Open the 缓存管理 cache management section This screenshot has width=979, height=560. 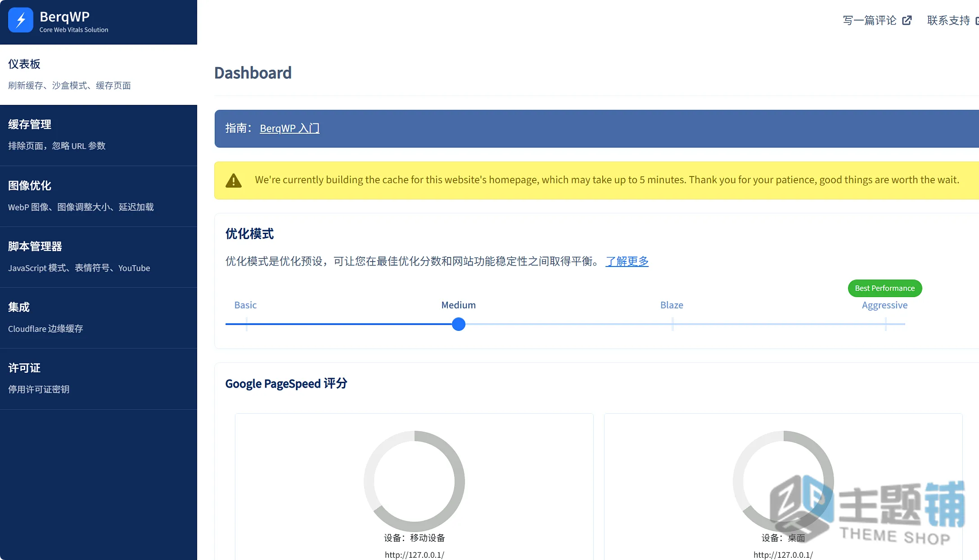[x=99, y=135]
